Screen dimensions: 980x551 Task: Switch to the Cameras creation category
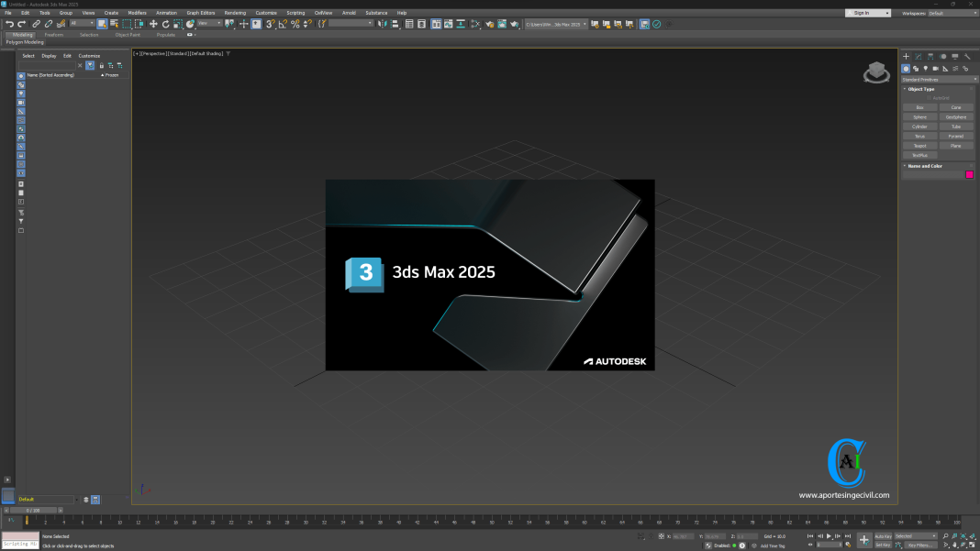(935, 69)
